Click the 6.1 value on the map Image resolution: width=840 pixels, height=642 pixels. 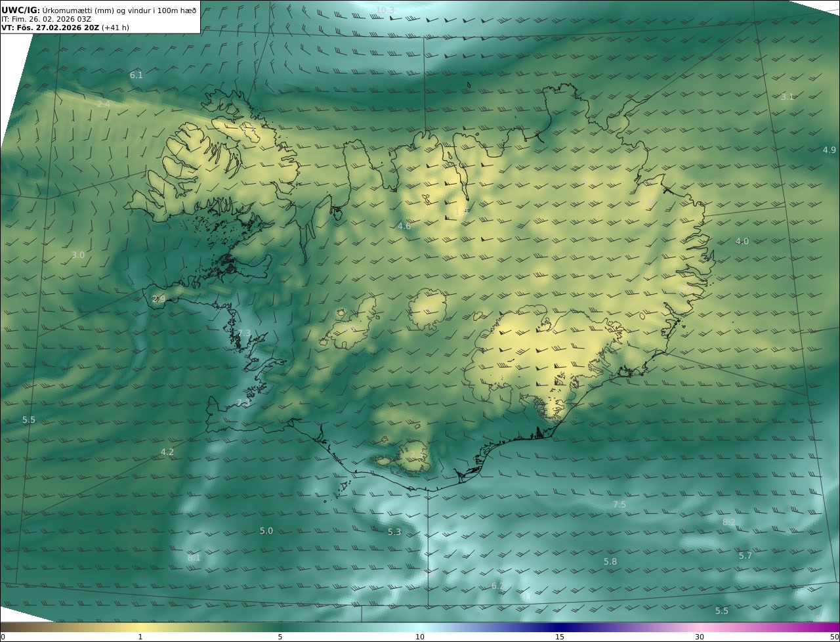pyautogui.click(x=136, y=75)
